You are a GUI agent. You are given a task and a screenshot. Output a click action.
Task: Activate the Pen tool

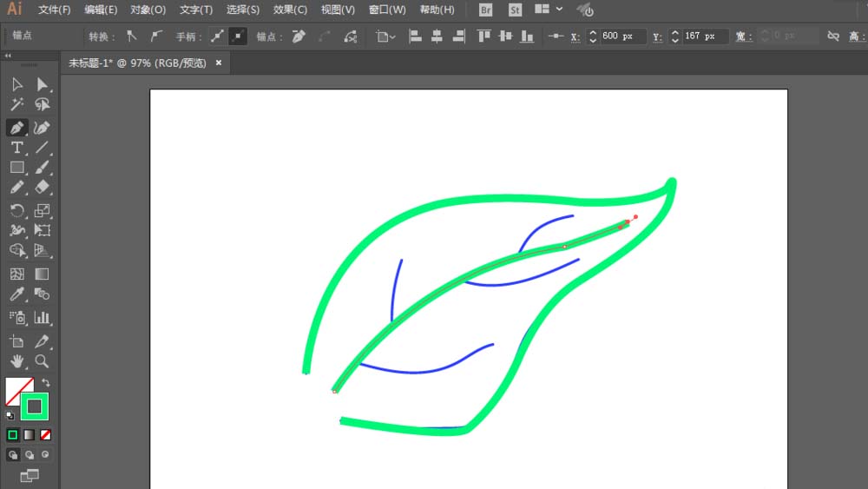[16, 128]
